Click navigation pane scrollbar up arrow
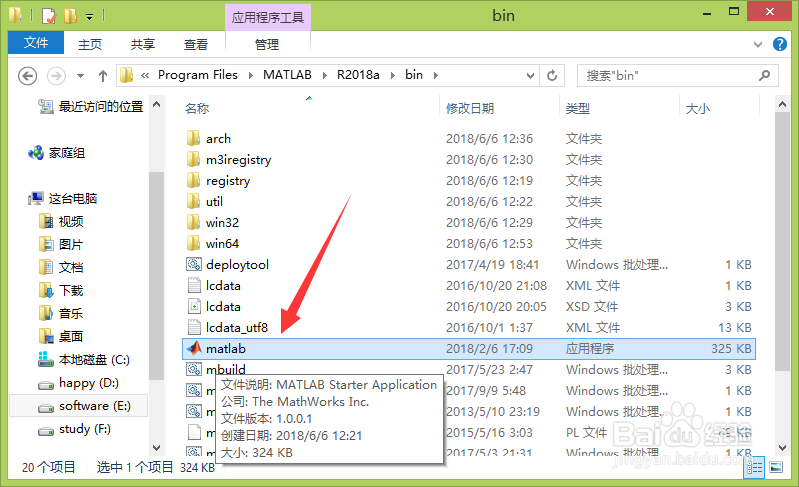The height and width of the screenshot is (487, 799). point(157,104)
